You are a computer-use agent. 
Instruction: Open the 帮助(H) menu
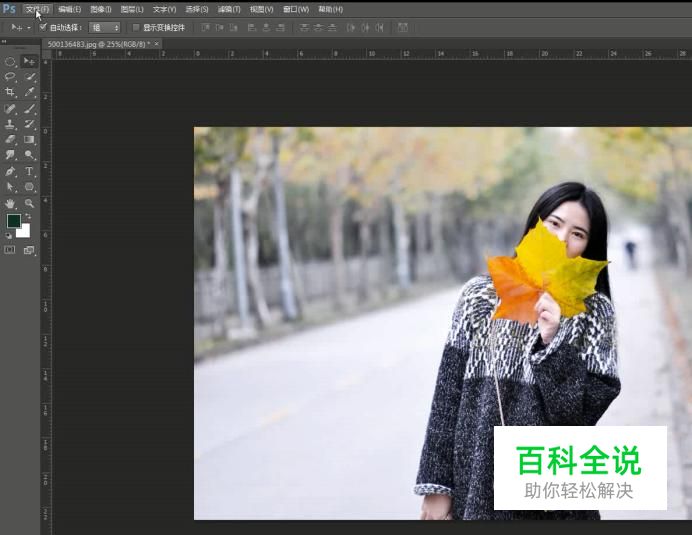(x=330, y=9)
